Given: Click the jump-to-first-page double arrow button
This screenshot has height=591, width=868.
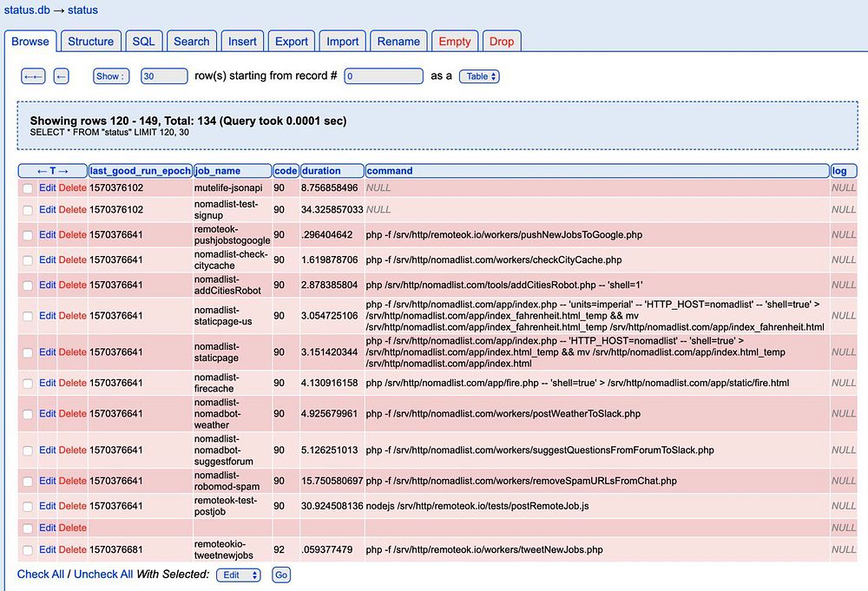Looking at the screenshot, I should coord(33,76).
